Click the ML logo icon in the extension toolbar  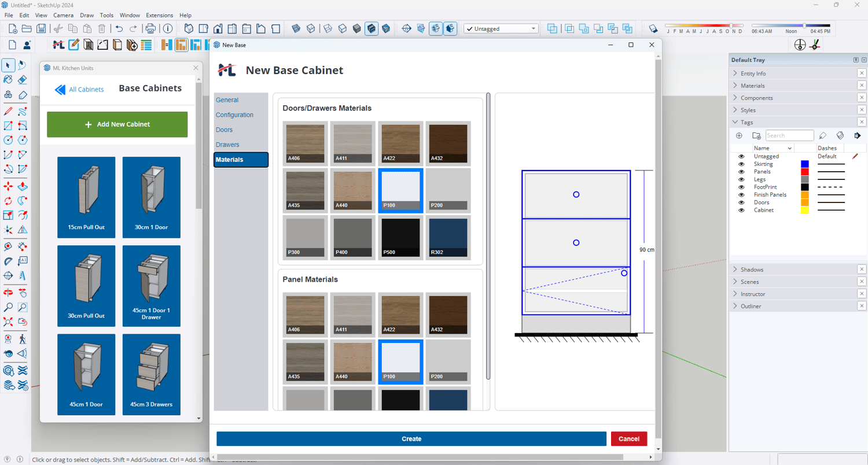tap(58, 45)
